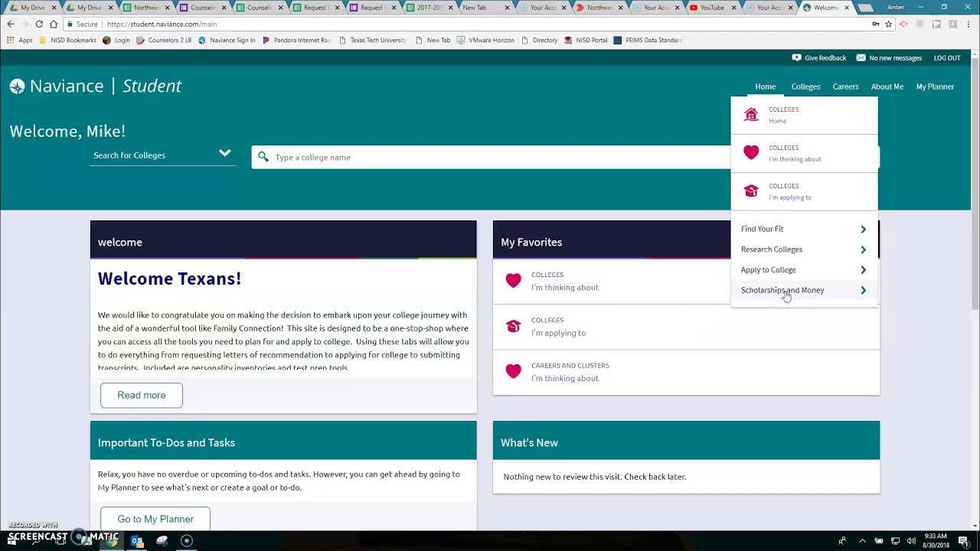Click the search magnifier icon
Viewport: 980px width, 551px height.
[263, 157]
